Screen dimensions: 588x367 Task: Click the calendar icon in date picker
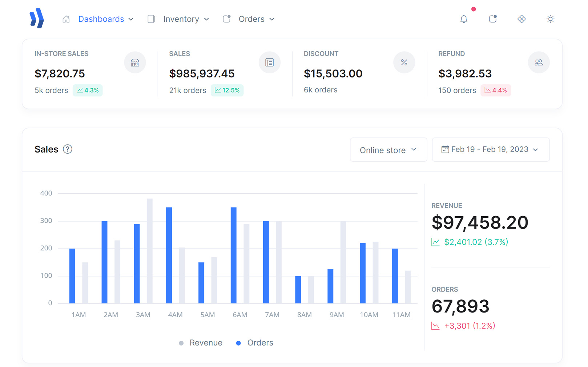click(445, 149)
